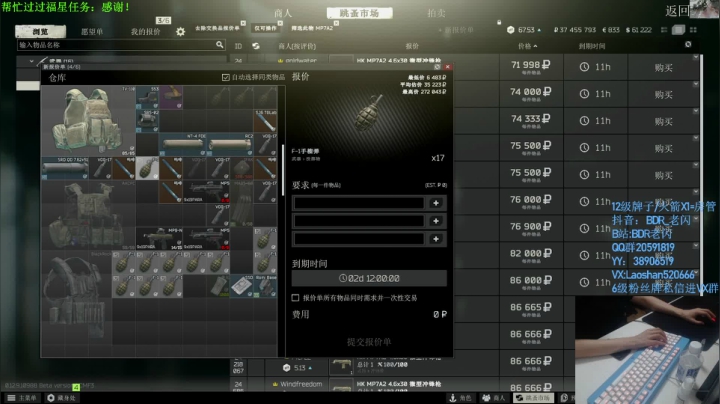Image resolution: width=720 pixels, height=404 pixels.
Task: Close the new offer window
Action: click(x=448, y=67)
